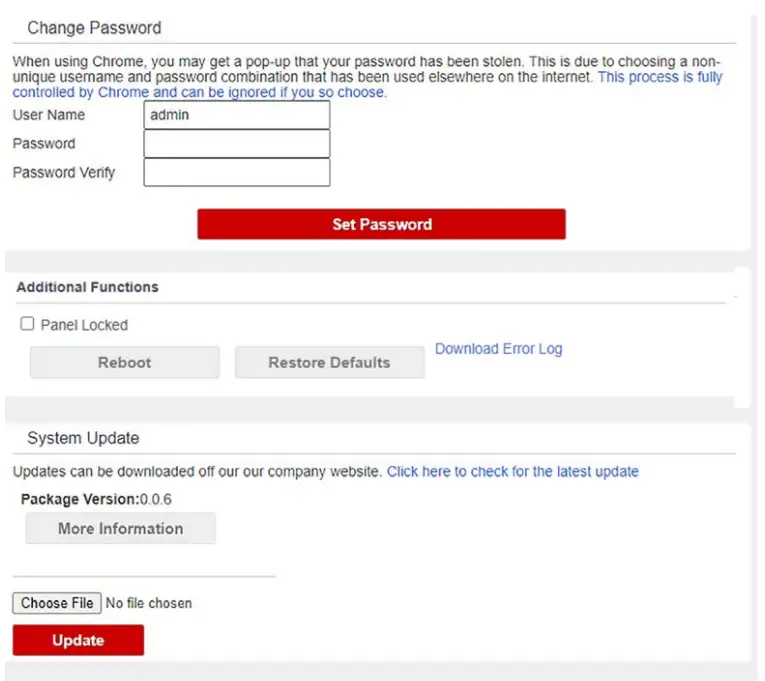Click the Change Password section heading
The width and height of the screenshot is (765, 681).
tap(94, 28)
